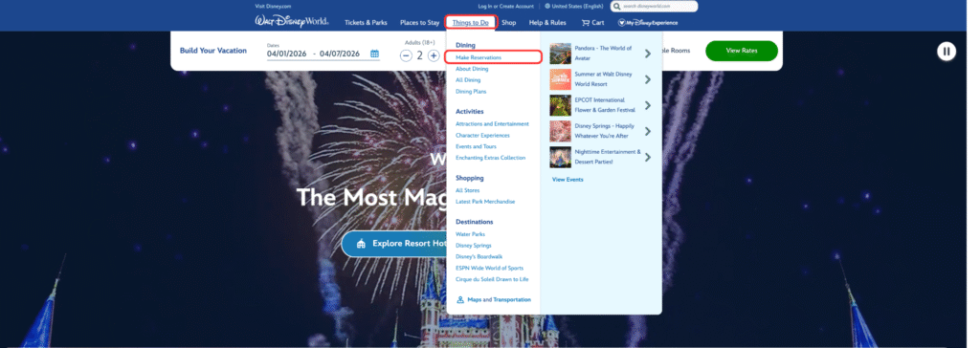Select About Dining menu entry
The width and height of the screenshot is (980, 348).
coord(472,69)
